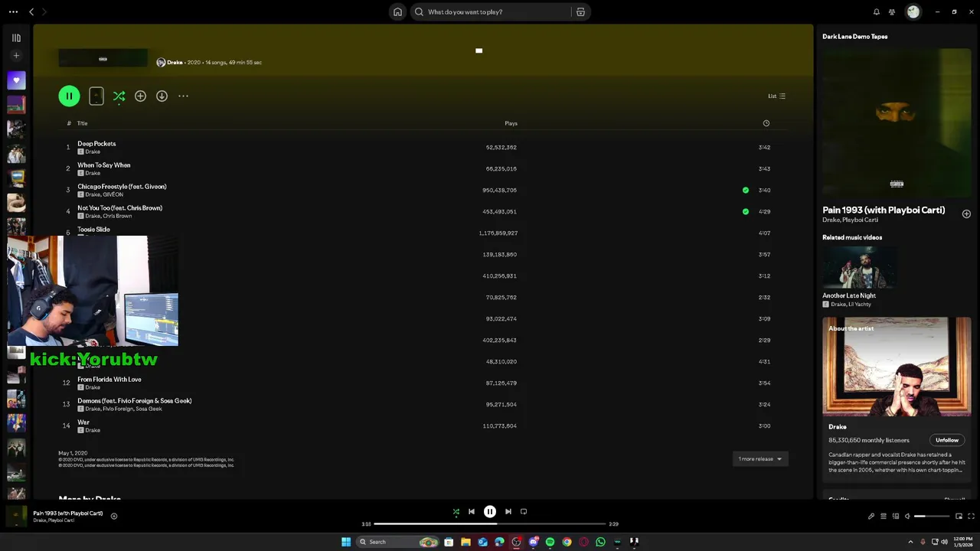Screen dimensions: 980x551
Task: Open the Friend Activity icon at the top right
Action: [892, 11]
